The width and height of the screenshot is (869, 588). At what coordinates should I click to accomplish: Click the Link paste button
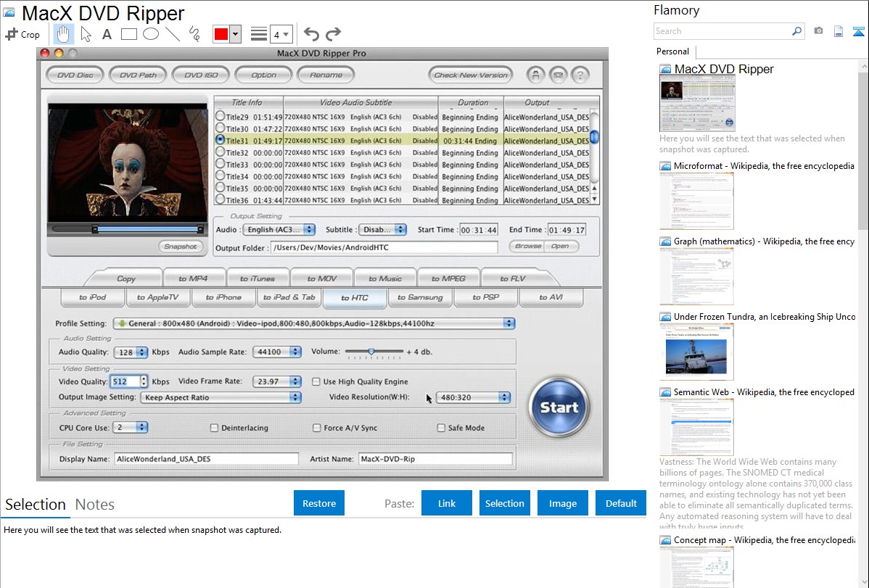pyautogui.click(x=447, y=503)
